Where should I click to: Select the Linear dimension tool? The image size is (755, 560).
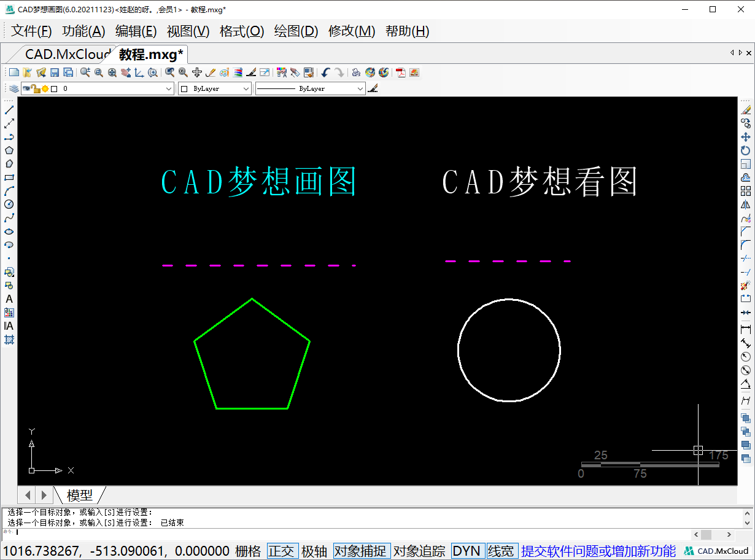(746, 329)
